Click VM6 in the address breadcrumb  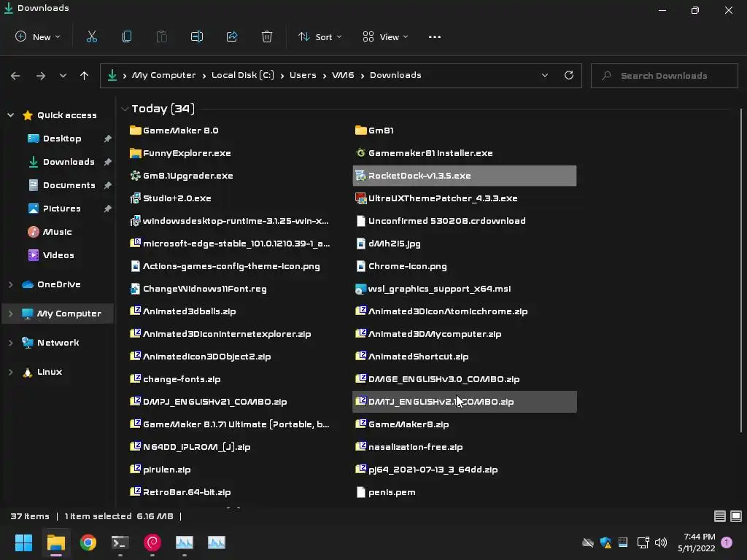(x=343, y=75)
